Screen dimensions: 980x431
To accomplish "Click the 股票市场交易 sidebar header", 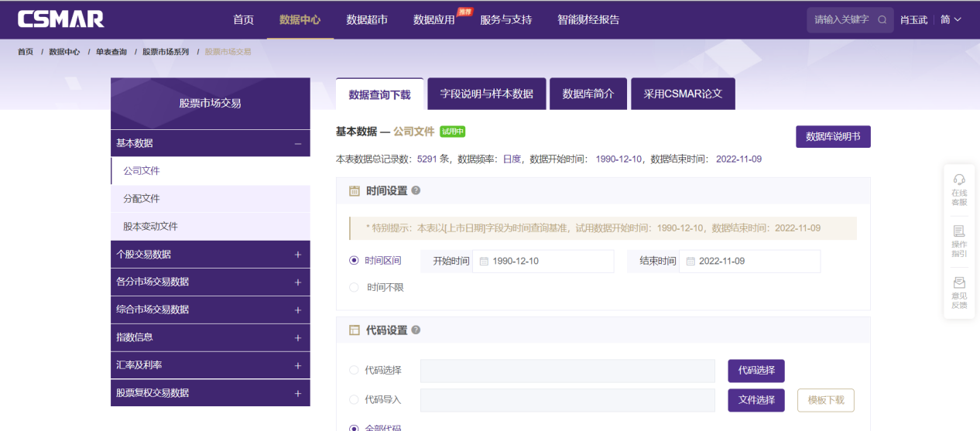I will [211, 103].
